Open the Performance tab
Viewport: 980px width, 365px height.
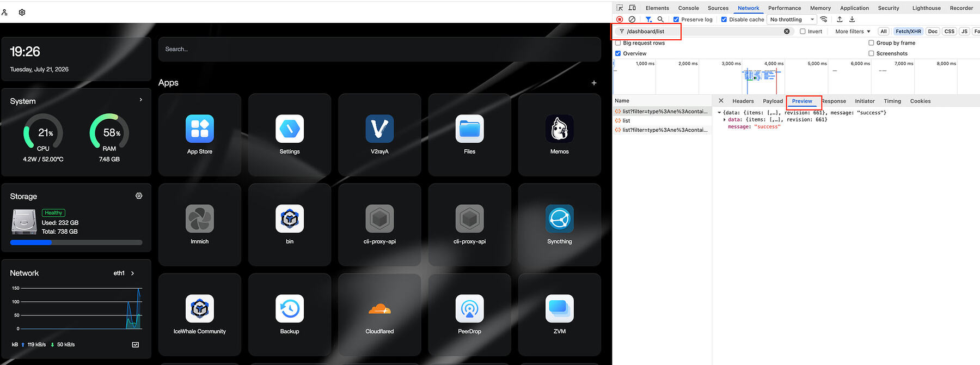785,8
